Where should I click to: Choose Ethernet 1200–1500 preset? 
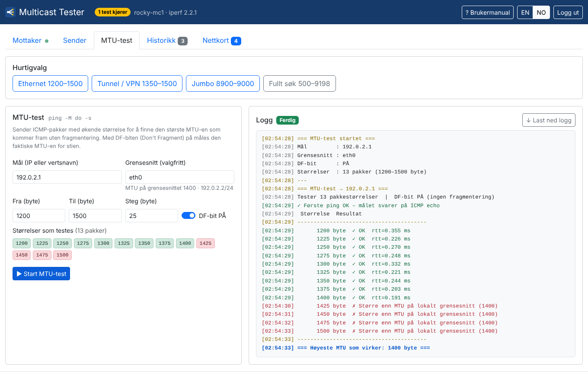[50, 83]
